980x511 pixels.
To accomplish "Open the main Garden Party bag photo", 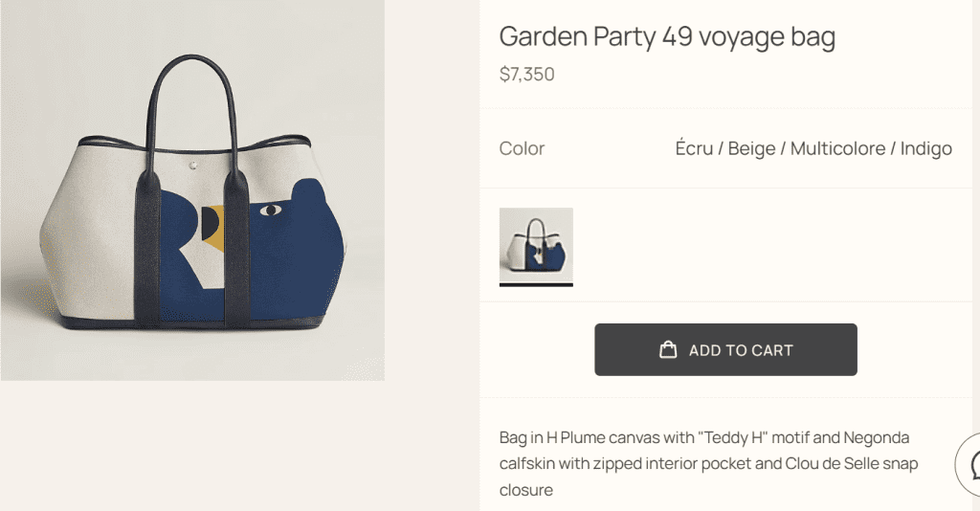I will tap(192, 189).
